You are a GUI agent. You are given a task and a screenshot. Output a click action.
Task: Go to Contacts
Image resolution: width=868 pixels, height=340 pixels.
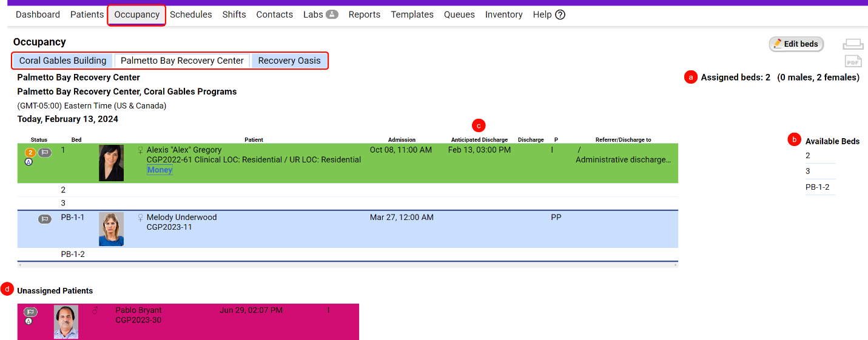point(275,15)
